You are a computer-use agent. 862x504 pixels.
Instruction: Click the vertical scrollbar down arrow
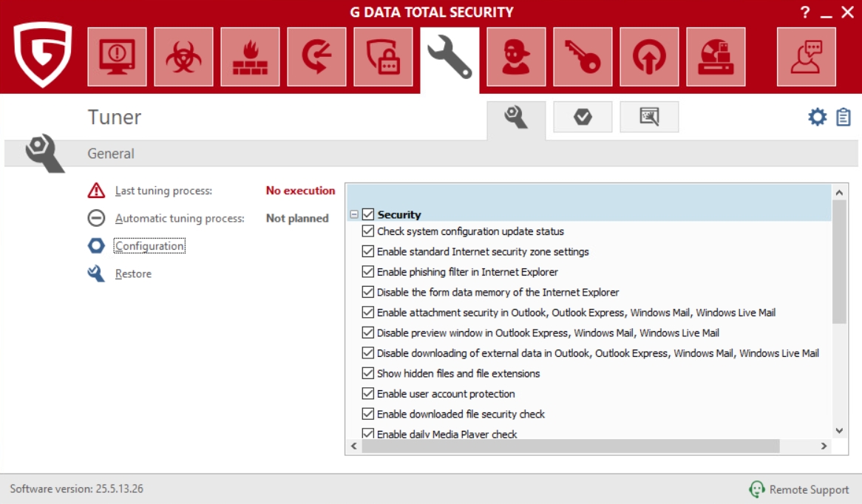[x=839, y=431]
